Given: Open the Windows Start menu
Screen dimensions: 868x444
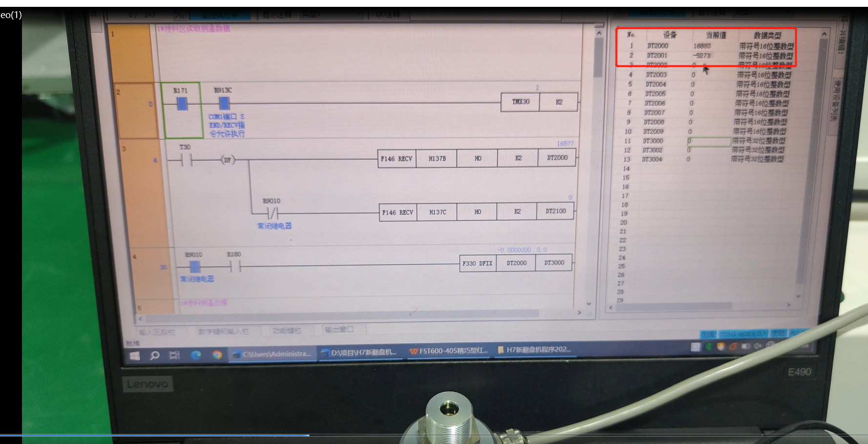Looking at the screenshot, I should point(135,355).
